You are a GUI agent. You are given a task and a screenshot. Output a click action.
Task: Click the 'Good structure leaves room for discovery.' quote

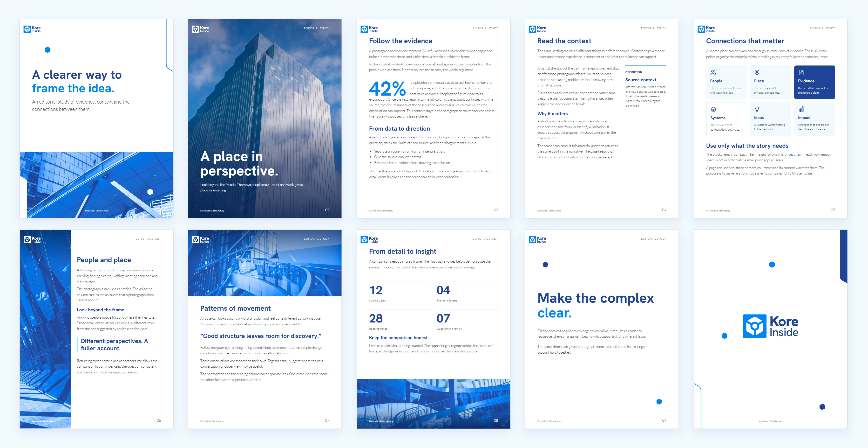click(261, 336)
